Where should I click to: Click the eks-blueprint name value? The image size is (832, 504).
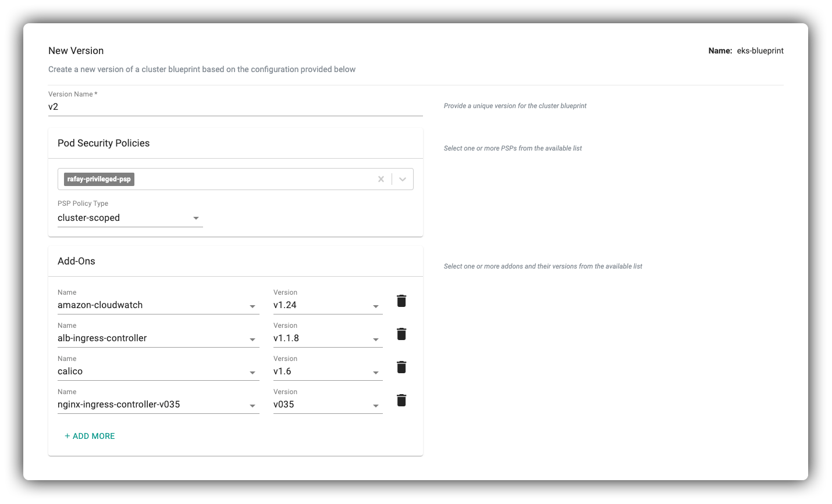760,51
